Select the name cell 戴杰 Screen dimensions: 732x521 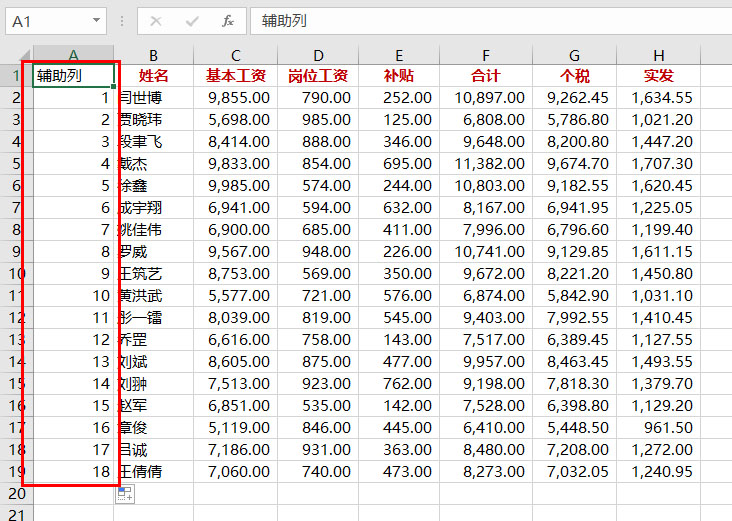154,163
